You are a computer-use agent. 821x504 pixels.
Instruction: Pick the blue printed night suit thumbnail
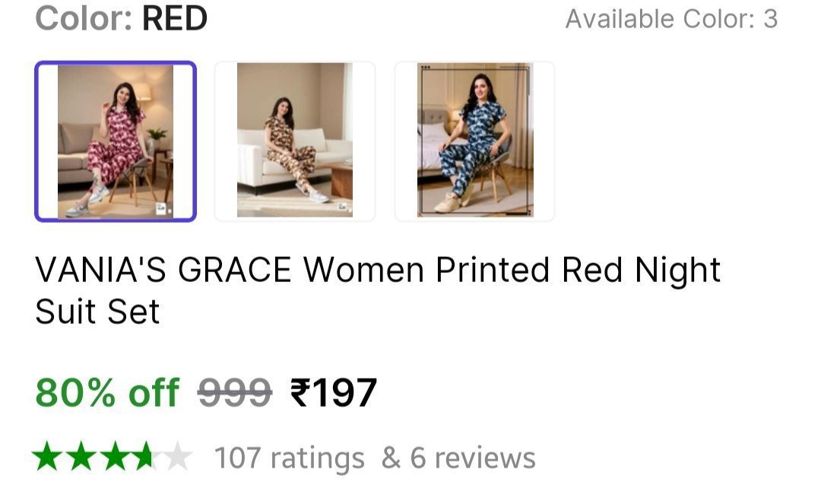pos(474,141)
